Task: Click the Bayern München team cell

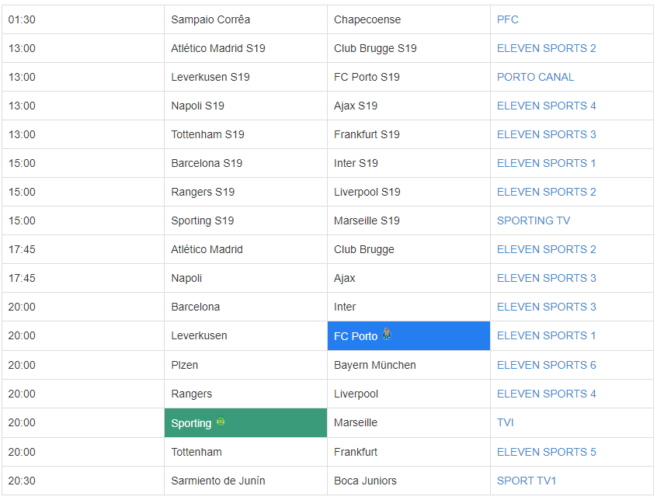Action: (409, 365)
